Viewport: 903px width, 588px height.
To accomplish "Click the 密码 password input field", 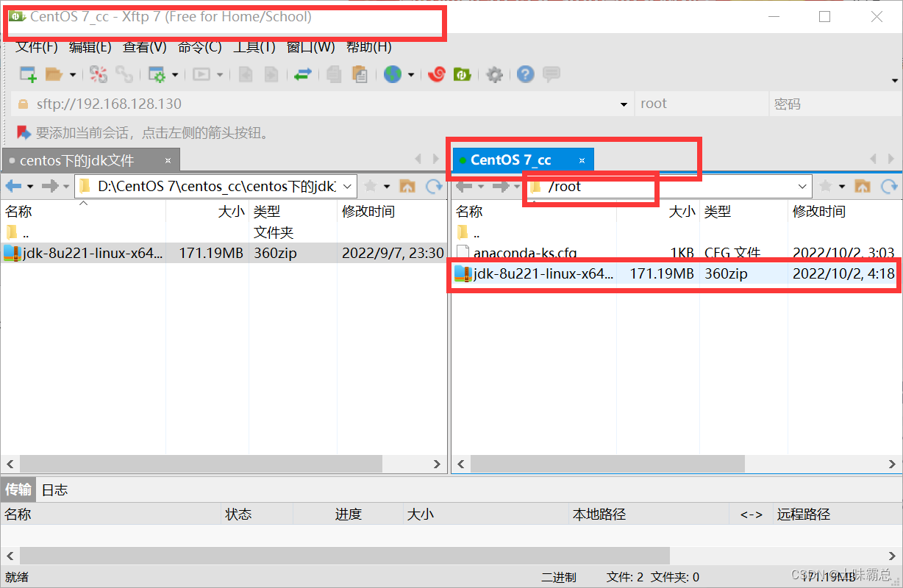I will (x=835, y=103).
